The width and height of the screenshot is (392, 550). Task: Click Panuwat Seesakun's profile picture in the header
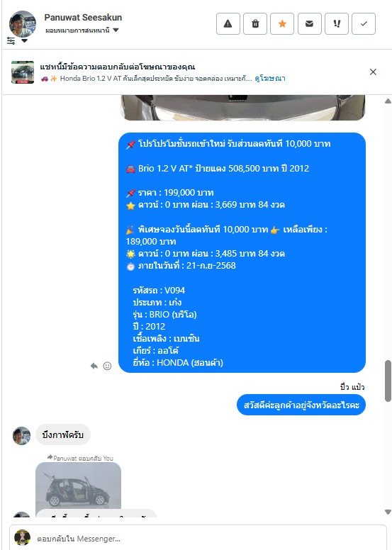tap(23, 24)
